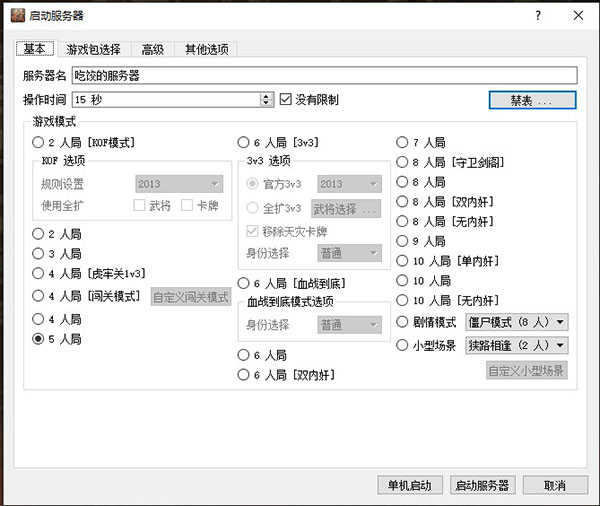Select the plain 6 人局 radio
This screenshot has height=506, width=600.
[262, 355]
